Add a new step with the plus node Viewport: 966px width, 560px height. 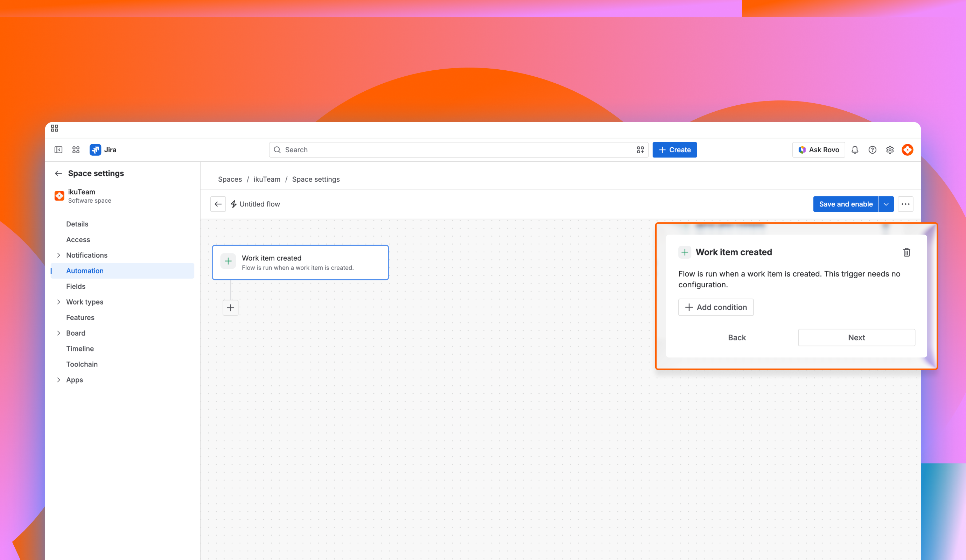(230, 308)
